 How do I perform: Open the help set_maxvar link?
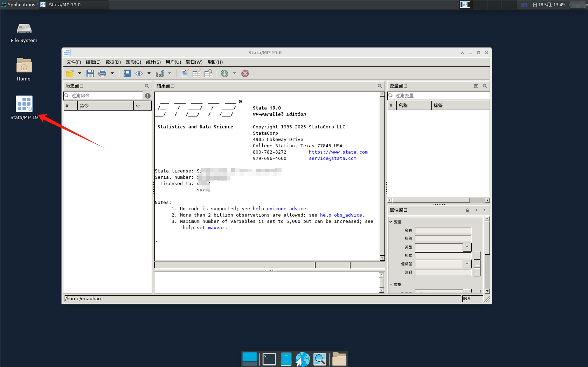tap(204, 228)
